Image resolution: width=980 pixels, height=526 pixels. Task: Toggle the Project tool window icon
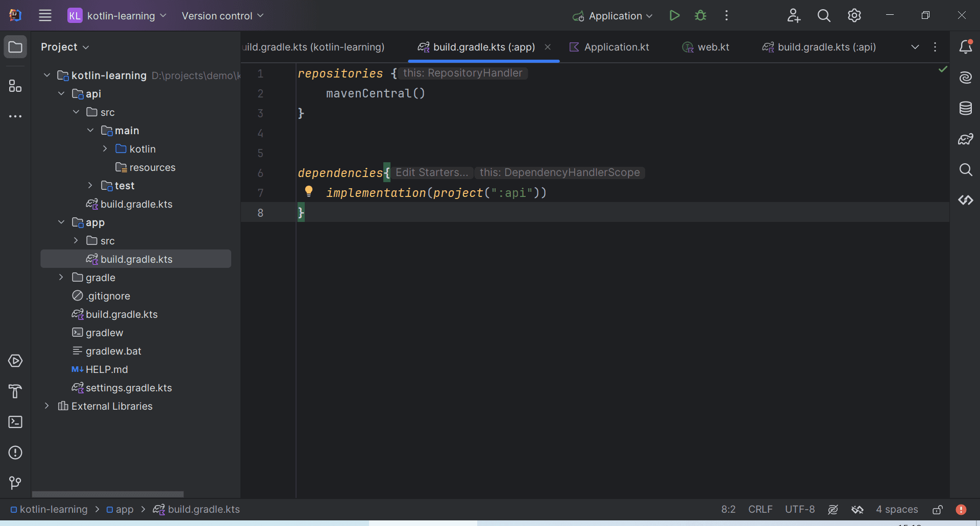[x=15, y=47]
